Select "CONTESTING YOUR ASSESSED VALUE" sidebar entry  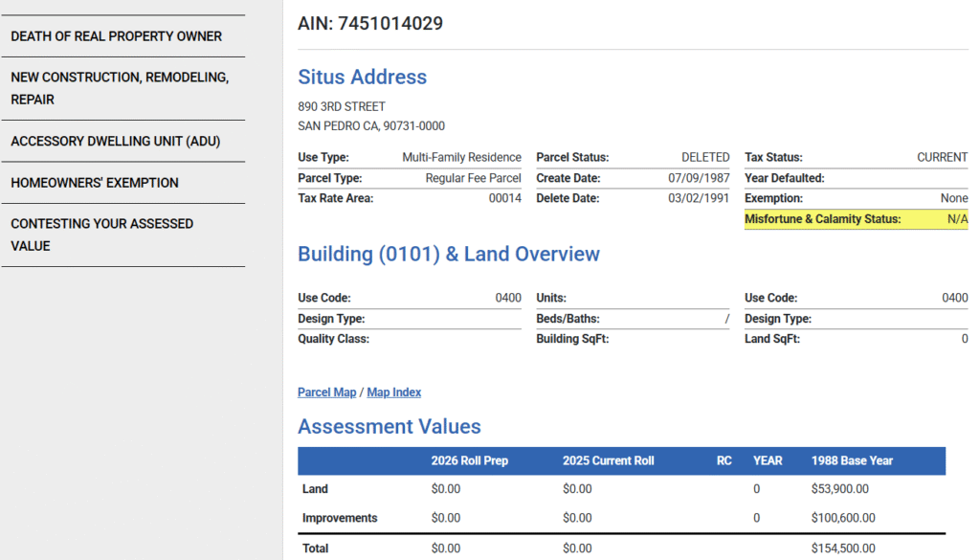(101, 235)
